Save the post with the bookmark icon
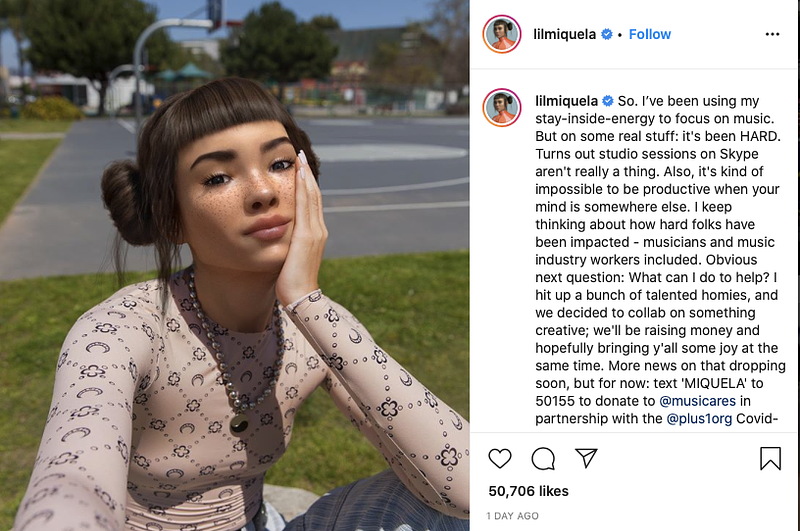Image resolution: width=800 pixels, height=531 pixels. pyautogui.click(x=770, y=458)
